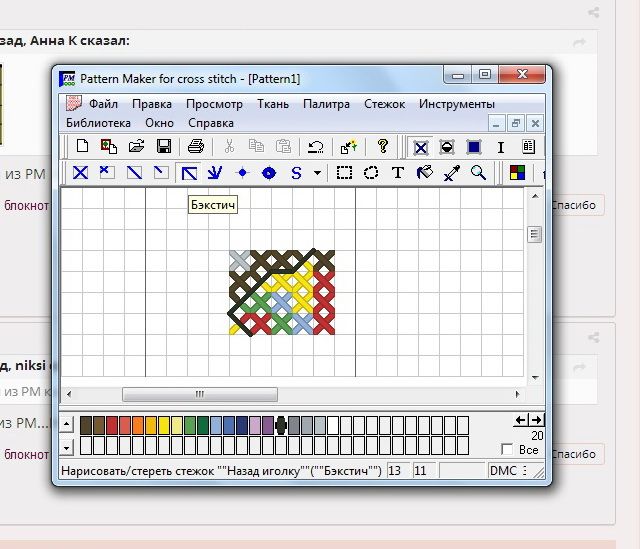
Task: Open the Палитра menu
Action: [326, 103]
